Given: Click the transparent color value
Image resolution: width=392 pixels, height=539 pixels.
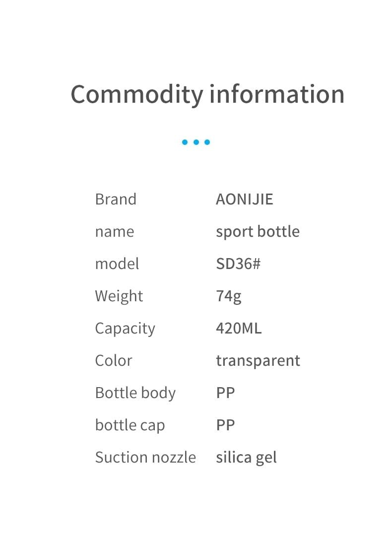Looking at the screenshot, I should pyautogui.click(x=258, y=361).
